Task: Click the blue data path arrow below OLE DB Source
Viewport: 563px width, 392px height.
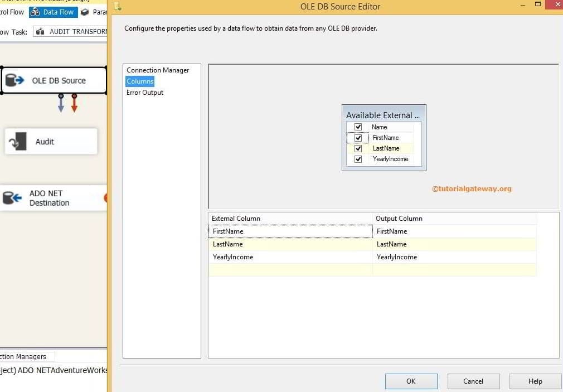Action: tap(60, 103)
